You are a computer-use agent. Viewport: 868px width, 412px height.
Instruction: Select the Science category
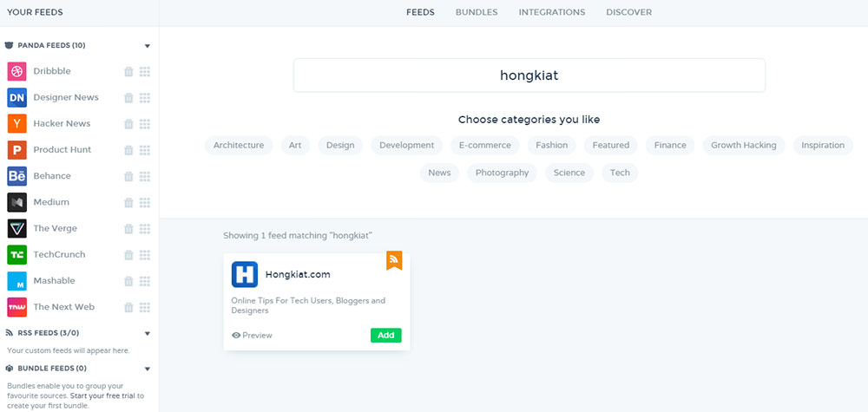569,173
